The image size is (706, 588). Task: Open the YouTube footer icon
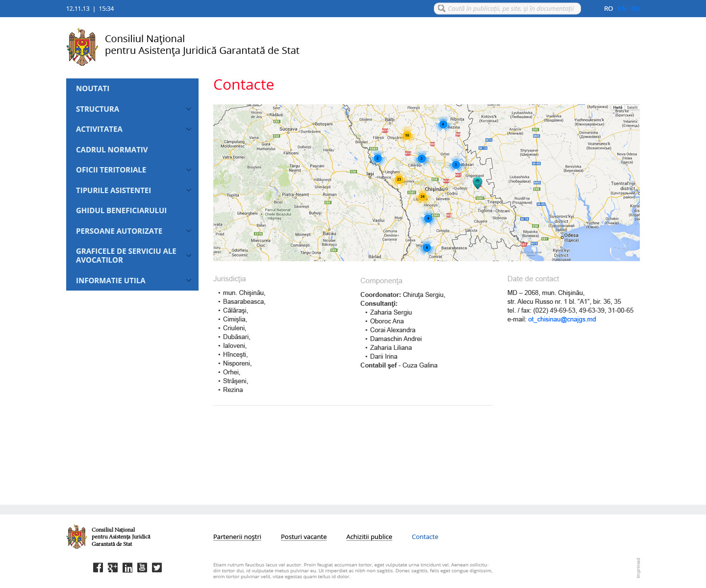point(142,567)
